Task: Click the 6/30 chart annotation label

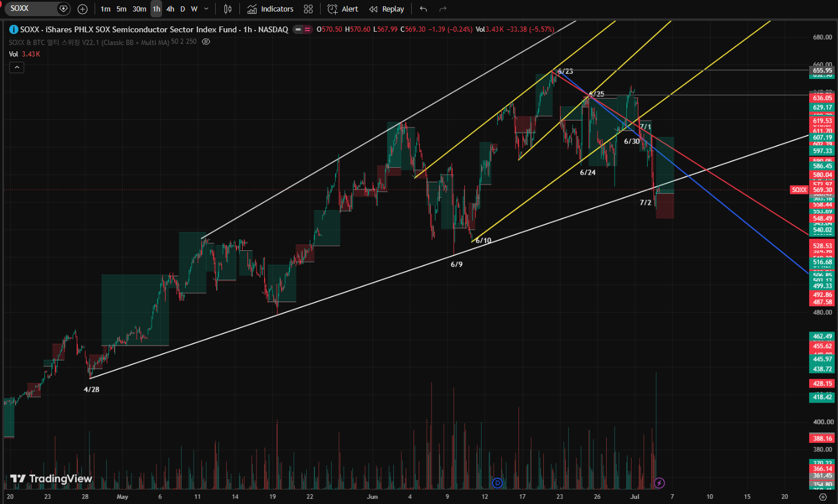Action: click(x=632, y=141)
